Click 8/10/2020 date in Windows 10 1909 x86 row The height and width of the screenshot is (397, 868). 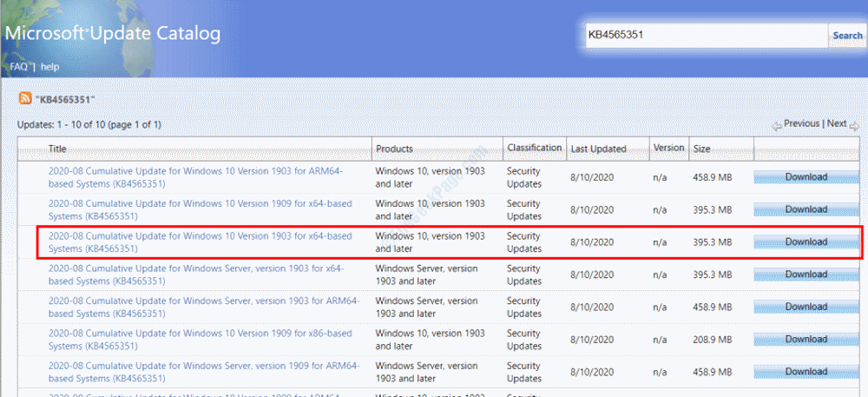coord(592,340)
